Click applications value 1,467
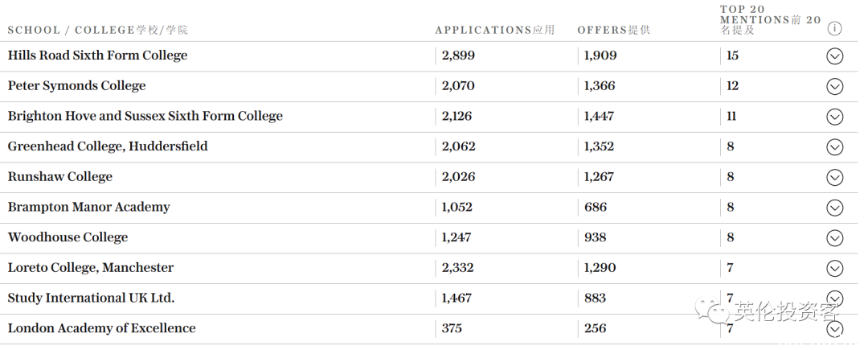868x350 pixels. (x=457, y=298)
